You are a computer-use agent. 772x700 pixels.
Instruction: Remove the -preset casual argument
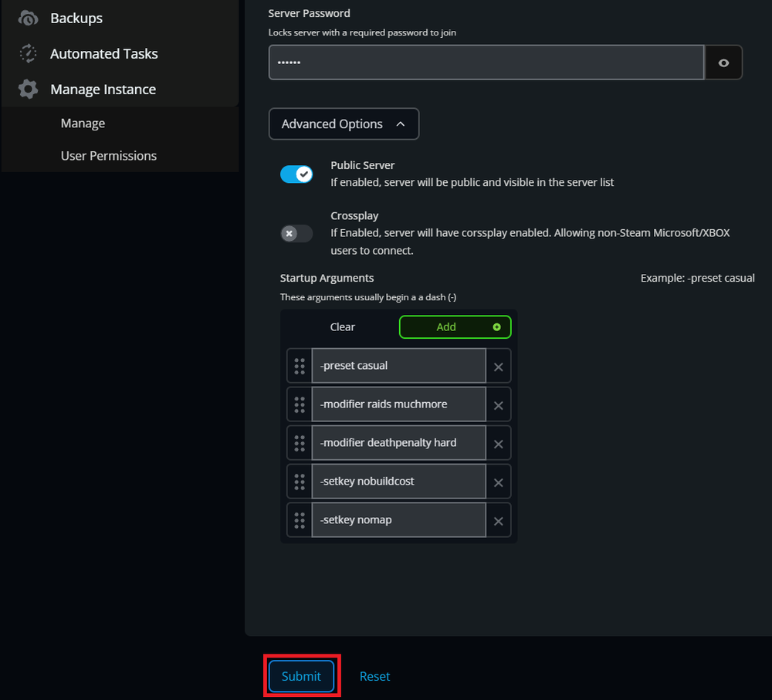(x=498, y=367)
